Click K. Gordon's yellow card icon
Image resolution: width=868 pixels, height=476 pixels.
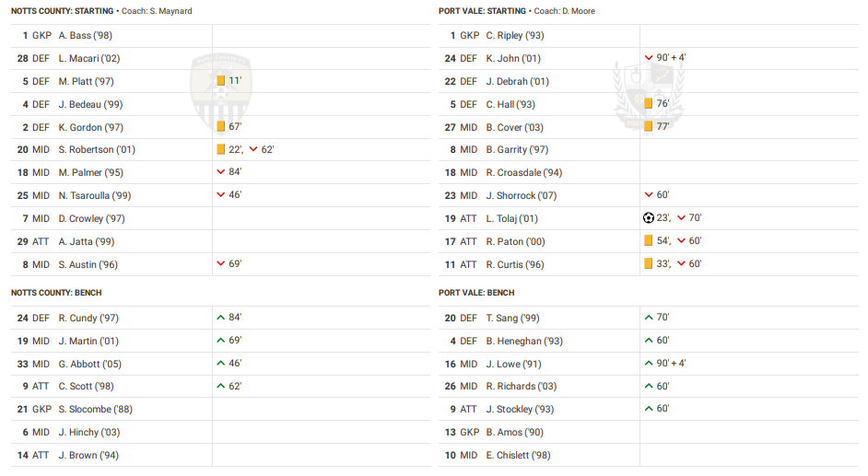[220, 127]
